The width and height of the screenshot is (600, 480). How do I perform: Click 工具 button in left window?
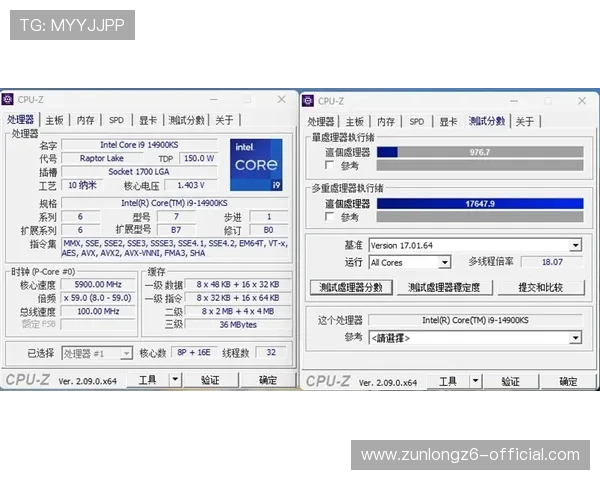pos(148,380)
